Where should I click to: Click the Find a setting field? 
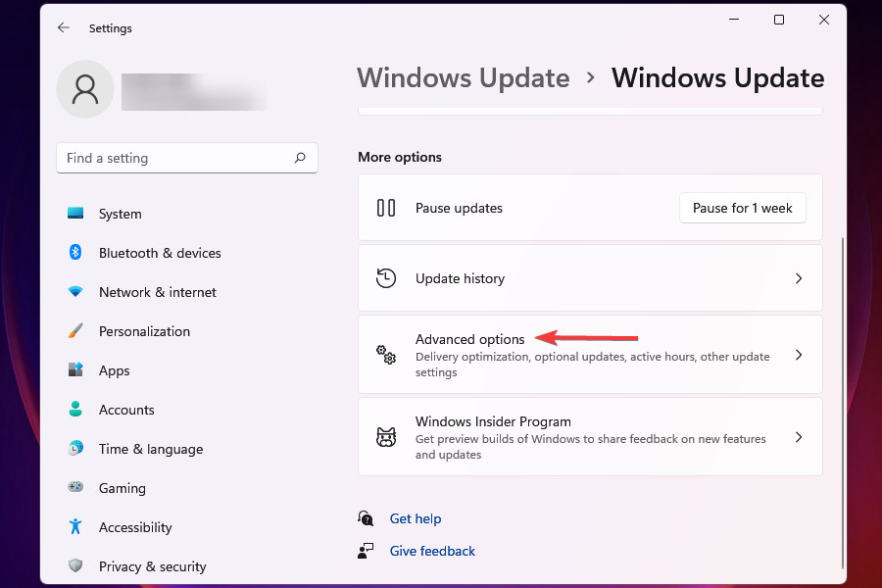coord(187,158)
